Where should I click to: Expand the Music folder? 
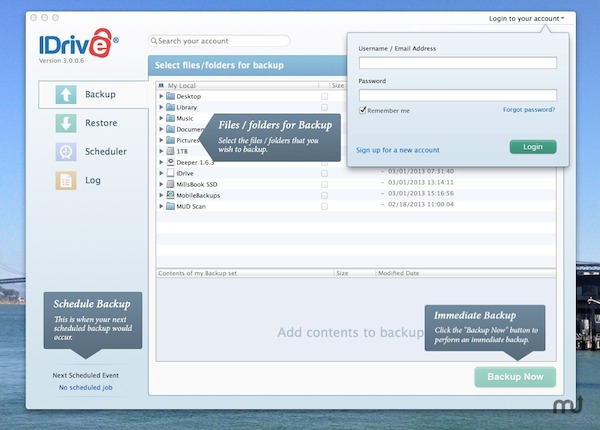(x=161, y=118)
